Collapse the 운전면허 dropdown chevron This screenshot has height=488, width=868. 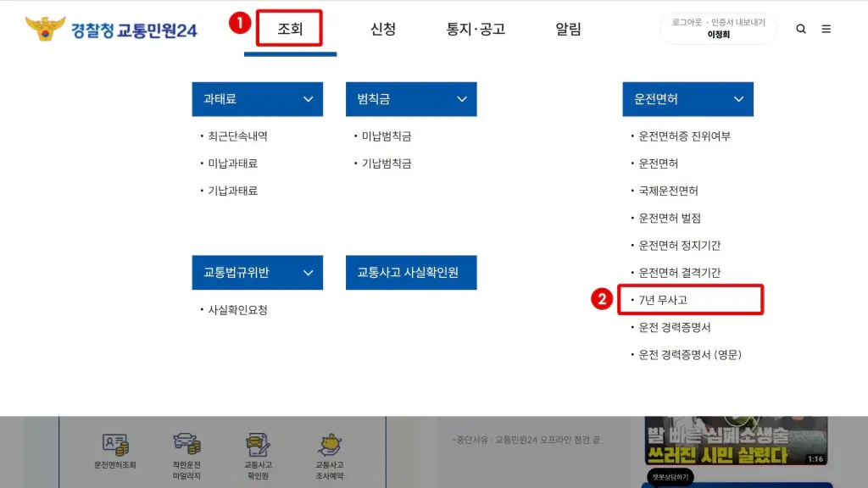(x=738, y=99)
